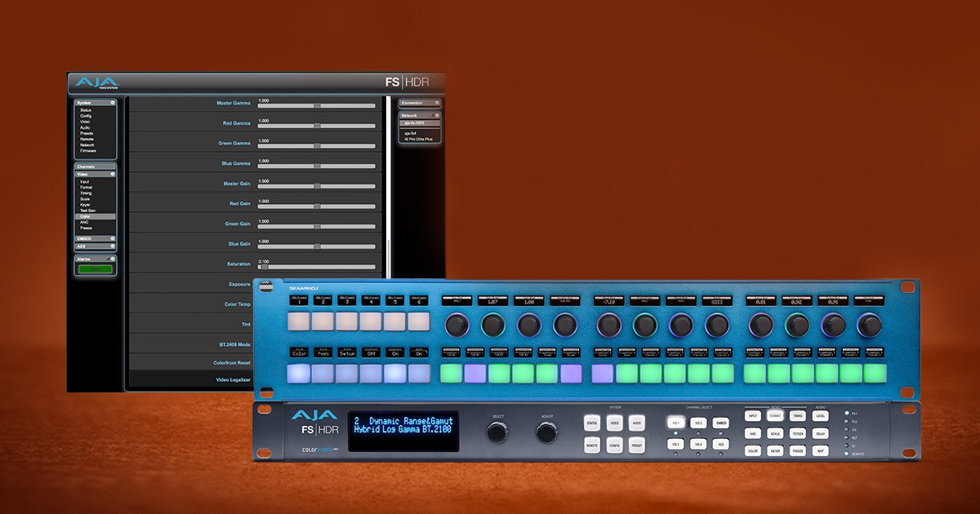Screen dimensions: 980x514
Task: Push the CONFIG button on the front panel
Action: coord(615,445)
